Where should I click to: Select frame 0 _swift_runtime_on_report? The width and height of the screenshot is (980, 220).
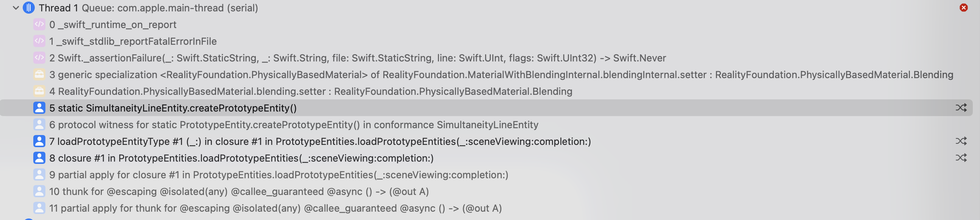coord(113,25)
